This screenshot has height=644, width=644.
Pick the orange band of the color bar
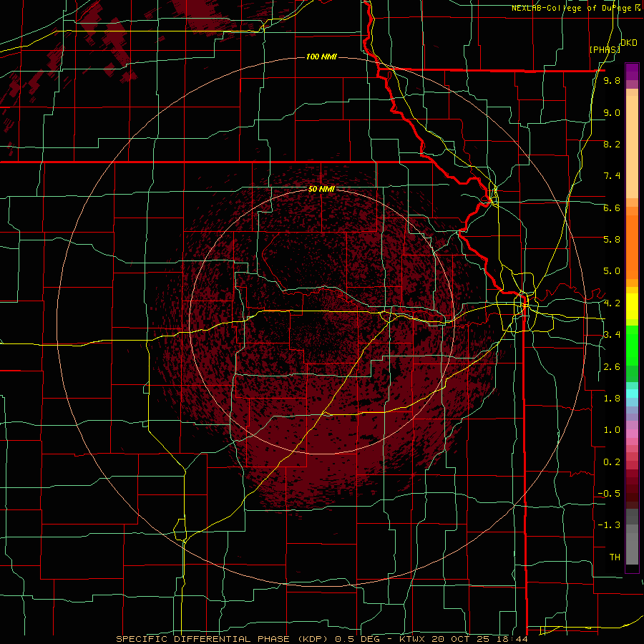[632, 246]
